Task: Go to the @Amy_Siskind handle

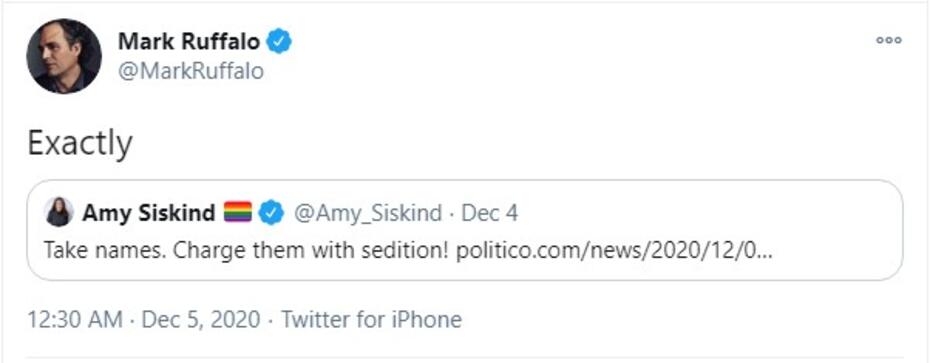Action: click(368, 213)
